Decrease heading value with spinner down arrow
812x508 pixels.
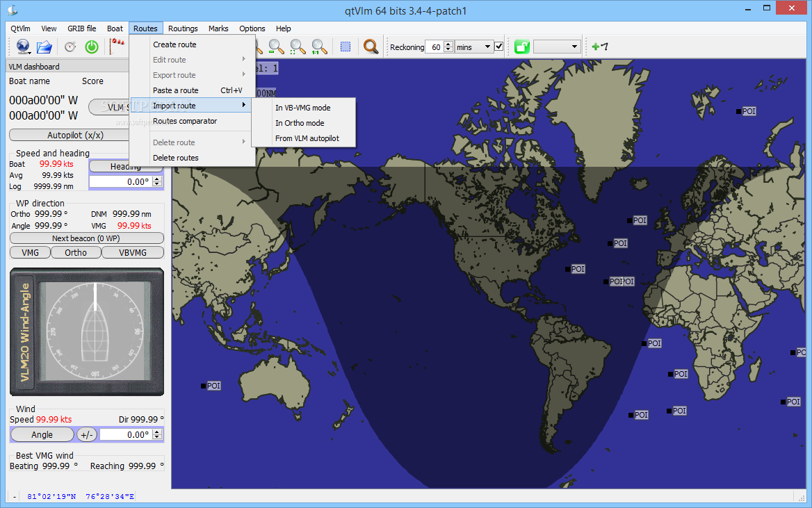pyautogui.click(x=157, y=184)
